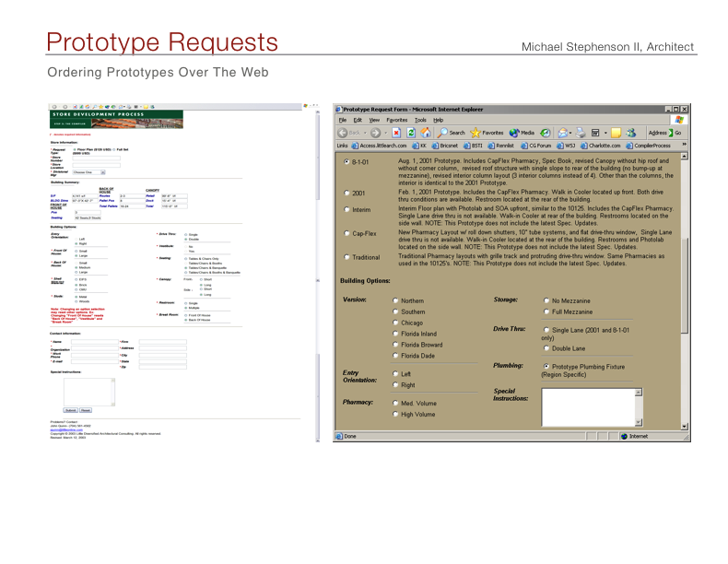Click the Stop button in IE toolbar
The width and height of the screenshot is (728, 564).
click(x=396, y=132)
